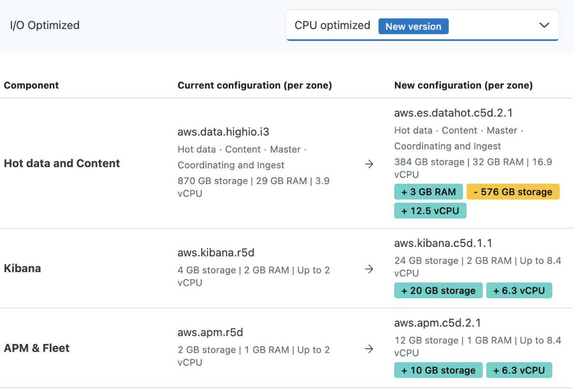Viewport: 578px width, 392px height.
Task: Select the Hot data and Content row label
Action: pyautogui.click(x=61, y=163)
